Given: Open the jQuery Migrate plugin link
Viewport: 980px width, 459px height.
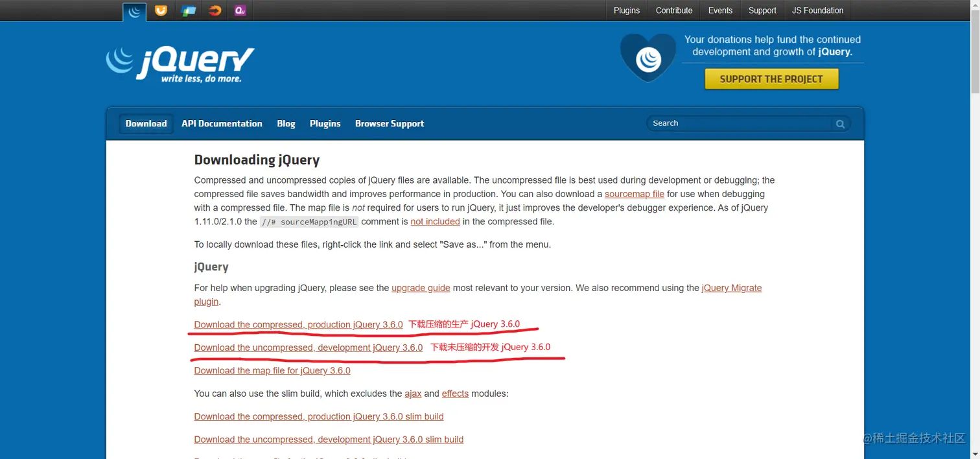Looking at the screenshot, I should [732, 288].
